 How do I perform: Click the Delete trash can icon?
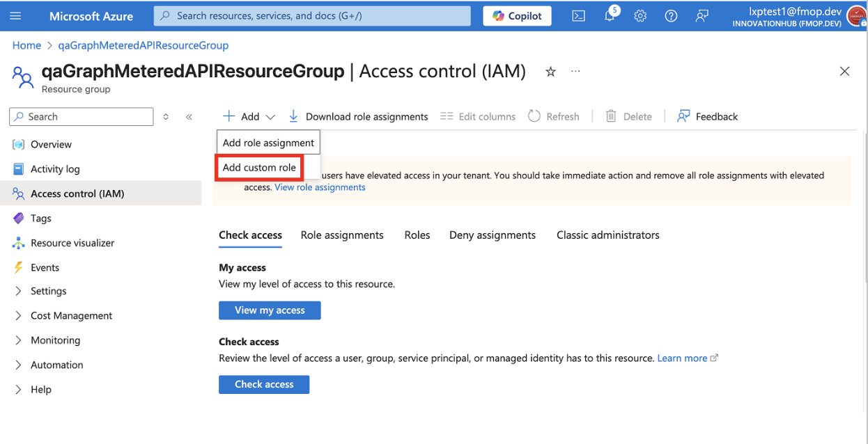[x=611, y=116]
